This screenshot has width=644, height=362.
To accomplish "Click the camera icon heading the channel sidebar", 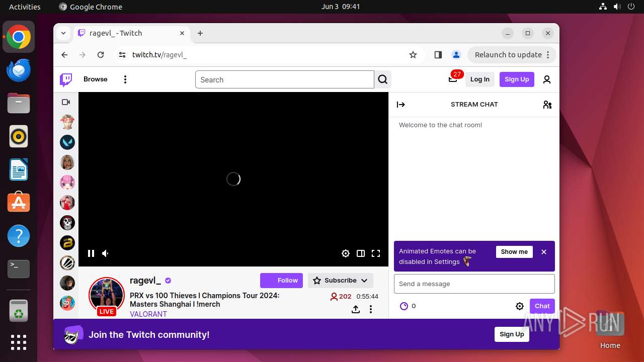I will tap(66, 102).
